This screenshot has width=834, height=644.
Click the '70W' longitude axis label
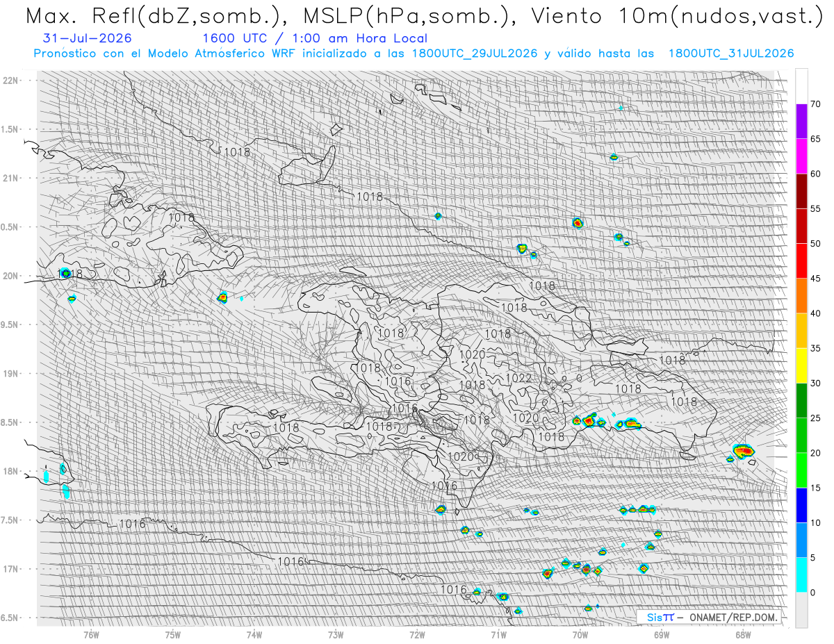[x=580, y=634]
